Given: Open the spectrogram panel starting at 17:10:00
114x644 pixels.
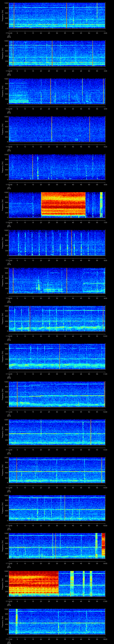Looking at the screenshot, I should pos(57,357).
